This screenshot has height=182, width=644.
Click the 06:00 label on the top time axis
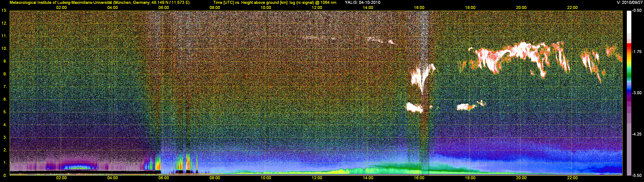[x=164, y=8]
